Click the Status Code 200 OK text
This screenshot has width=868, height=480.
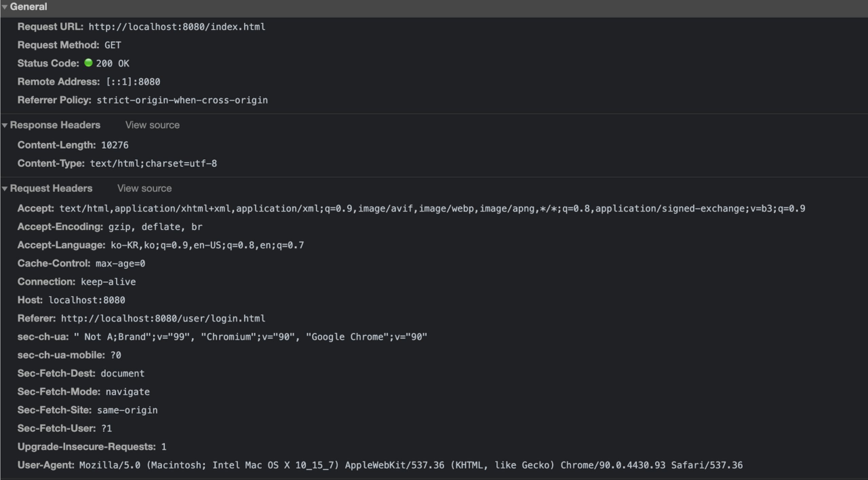click(x=113, y=63)
